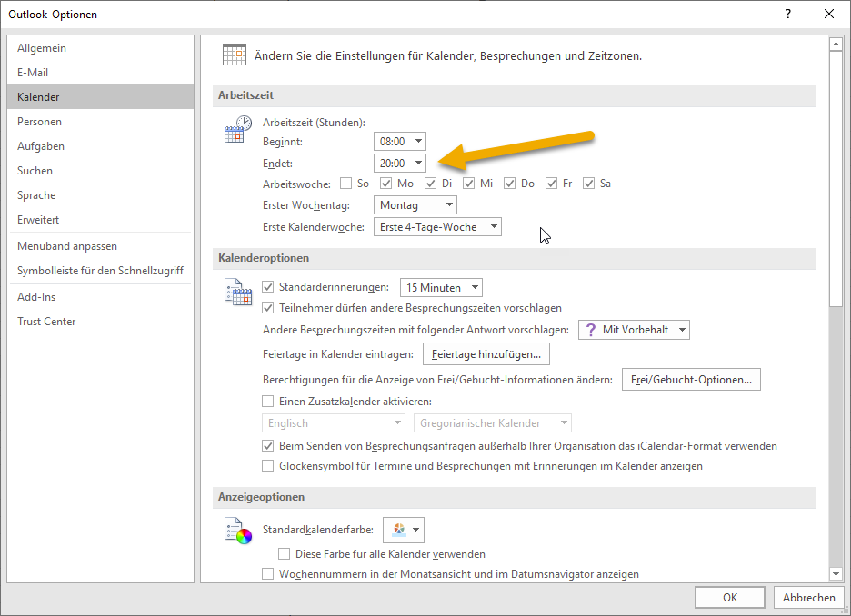
Task: Toggle Teilnehmer dürfen andere Besprechungszeiten vorschlagen
Action: click(x=267, y=307)
